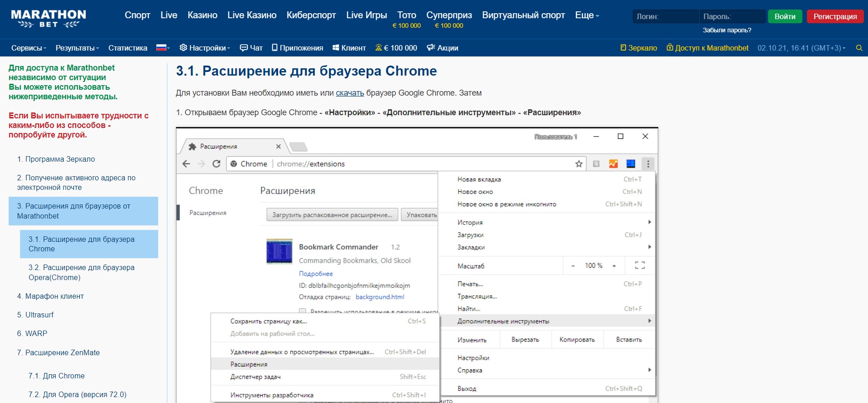Select 3. Расширения для браузеров от Marathonbet
Viewport: 868px width, 403px height.
coord(83,211)
